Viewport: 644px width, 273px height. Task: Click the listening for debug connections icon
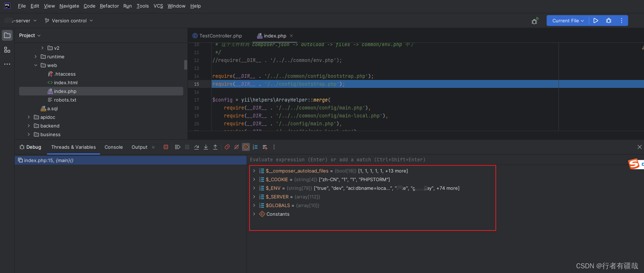pos(535,21)
